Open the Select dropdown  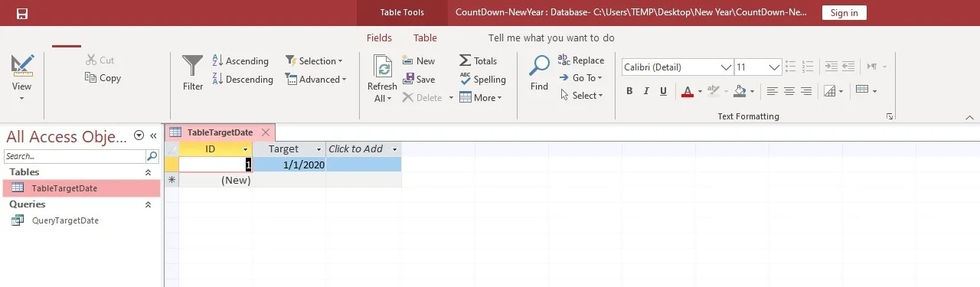[x=582, y=96]
